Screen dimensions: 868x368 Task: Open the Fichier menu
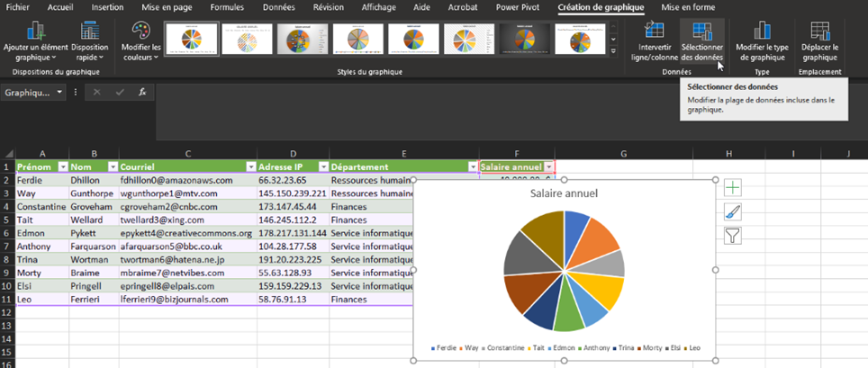point(18,7)
